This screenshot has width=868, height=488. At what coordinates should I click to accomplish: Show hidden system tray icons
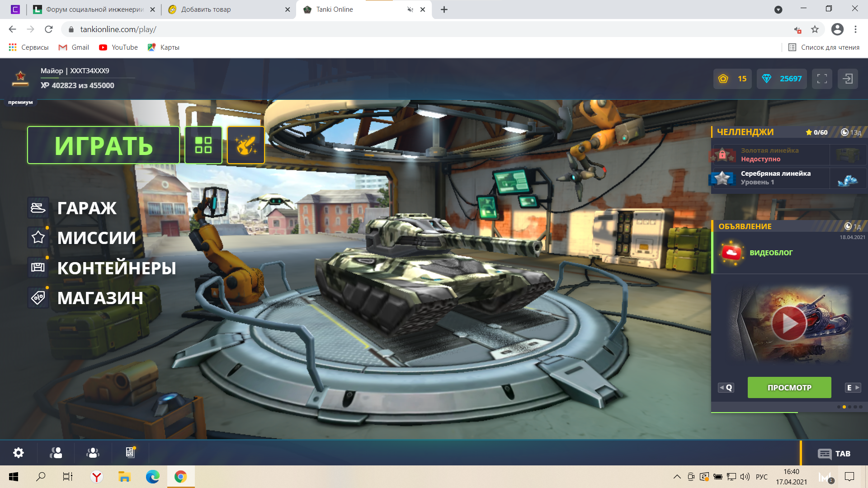click(677, 477)
